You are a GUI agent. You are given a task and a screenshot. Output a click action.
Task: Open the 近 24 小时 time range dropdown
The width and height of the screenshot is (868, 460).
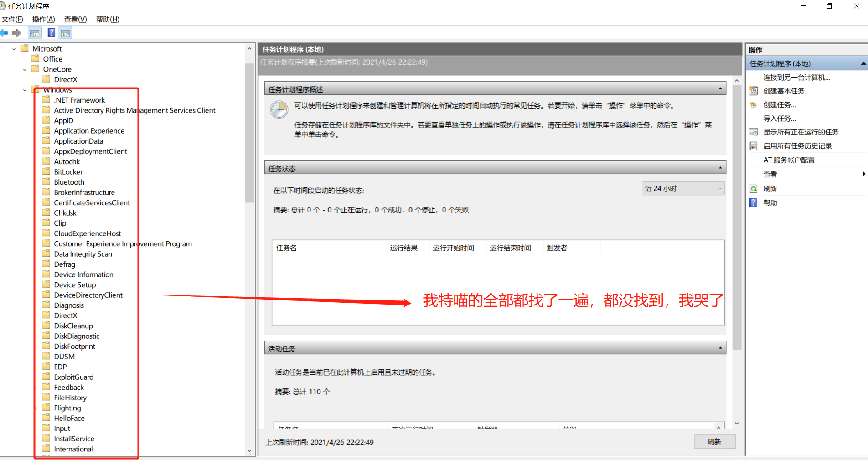tap(683, 188)
